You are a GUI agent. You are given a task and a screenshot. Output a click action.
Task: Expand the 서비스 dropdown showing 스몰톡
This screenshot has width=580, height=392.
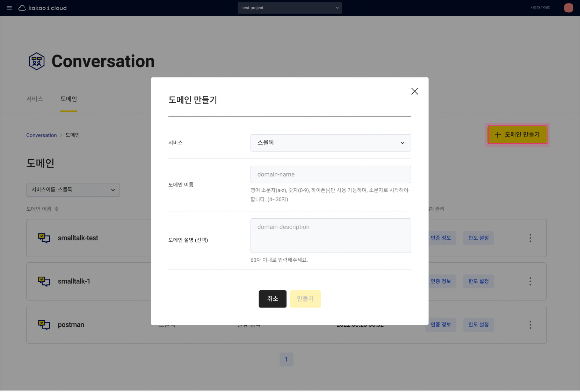[x=331, y=143]
